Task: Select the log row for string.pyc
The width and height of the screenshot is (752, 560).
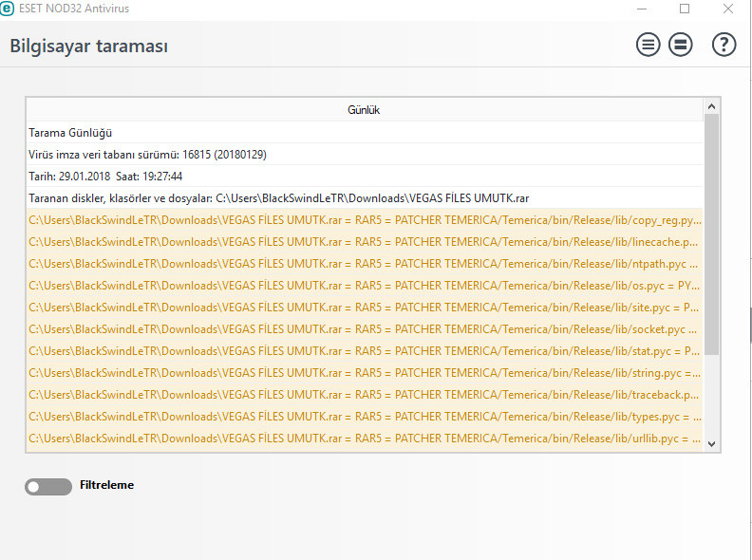Action: click(365, 372)
